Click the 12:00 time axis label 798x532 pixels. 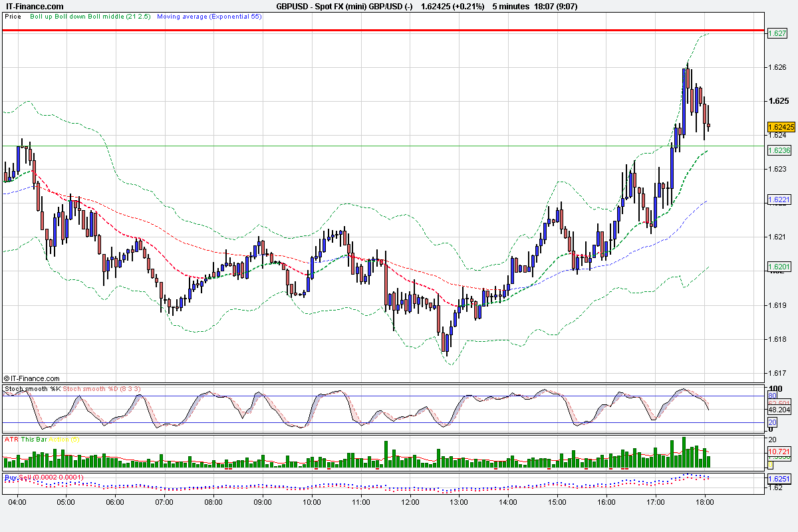pyautogui.click(x=410, y=501)
